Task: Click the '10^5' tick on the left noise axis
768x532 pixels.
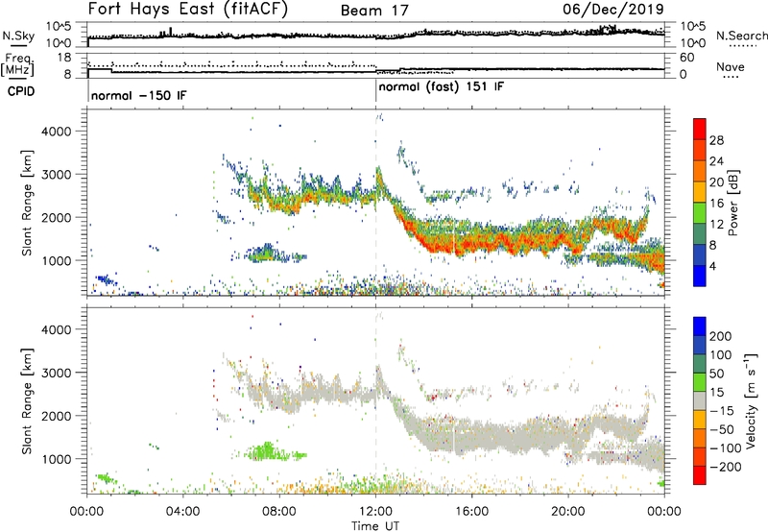Action: coord(59,26)
